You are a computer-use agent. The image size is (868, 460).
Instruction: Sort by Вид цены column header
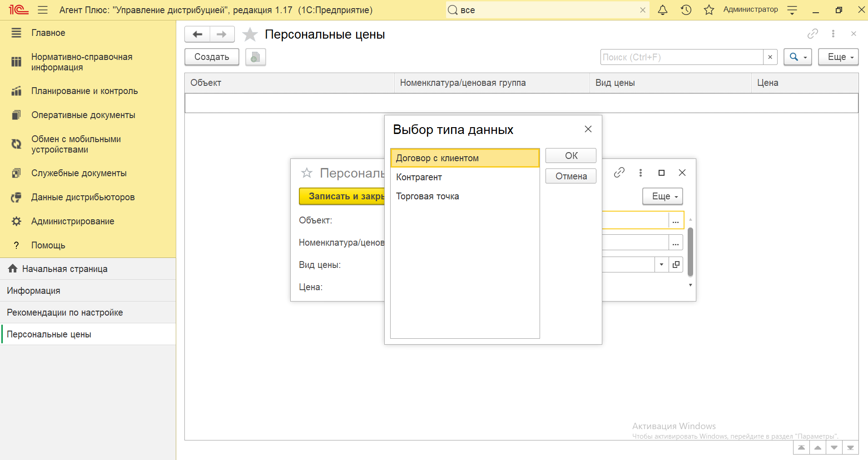pyautogui.click(x=670, y=83)
